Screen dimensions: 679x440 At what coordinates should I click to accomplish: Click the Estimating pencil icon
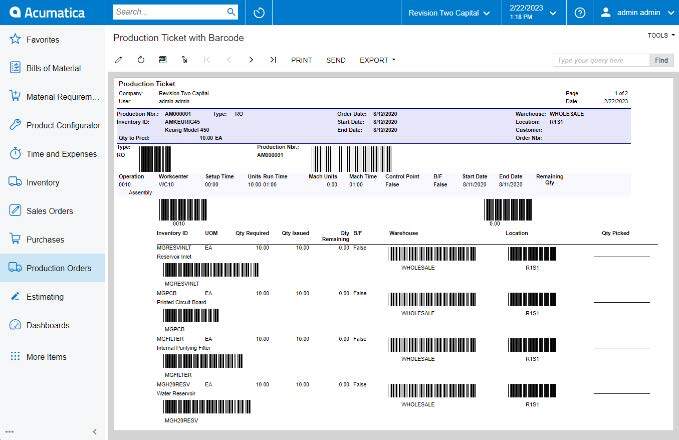point(15,296)
